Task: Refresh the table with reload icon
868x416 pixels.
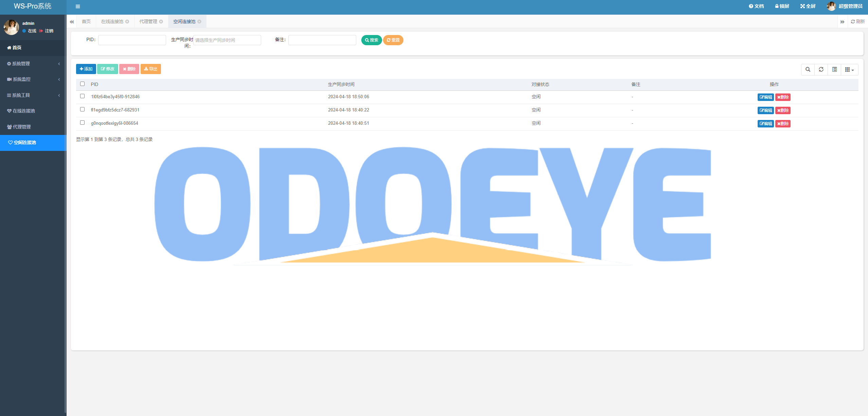Action: pos(821,70)
